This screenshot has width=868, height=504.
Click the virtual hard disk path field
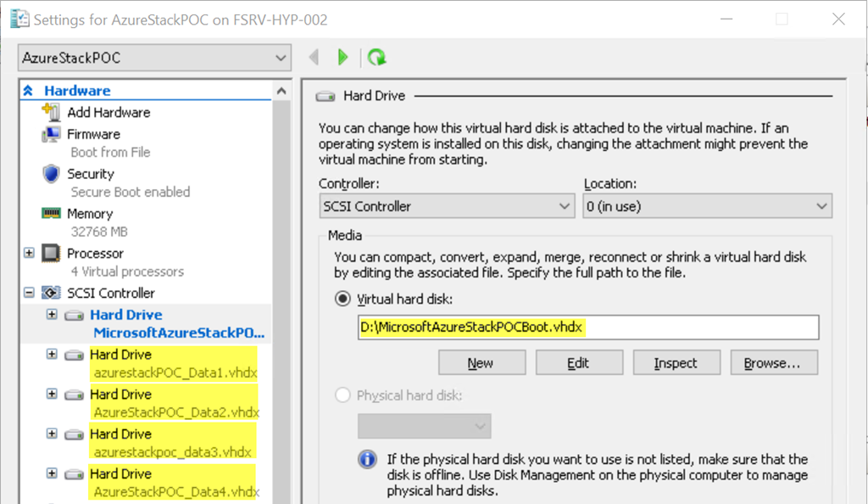pos(588,328)
